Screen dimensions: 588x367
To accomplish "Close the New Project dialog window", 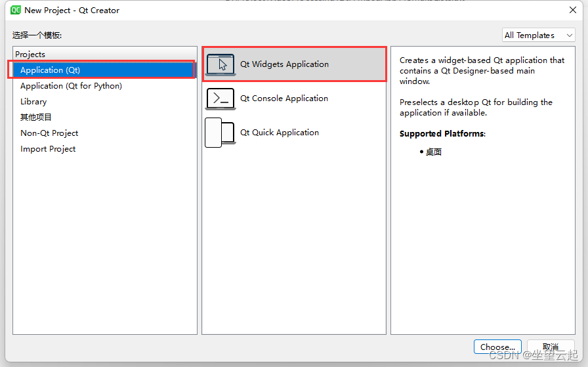I will pyautogui.click(x=572, y=11).
